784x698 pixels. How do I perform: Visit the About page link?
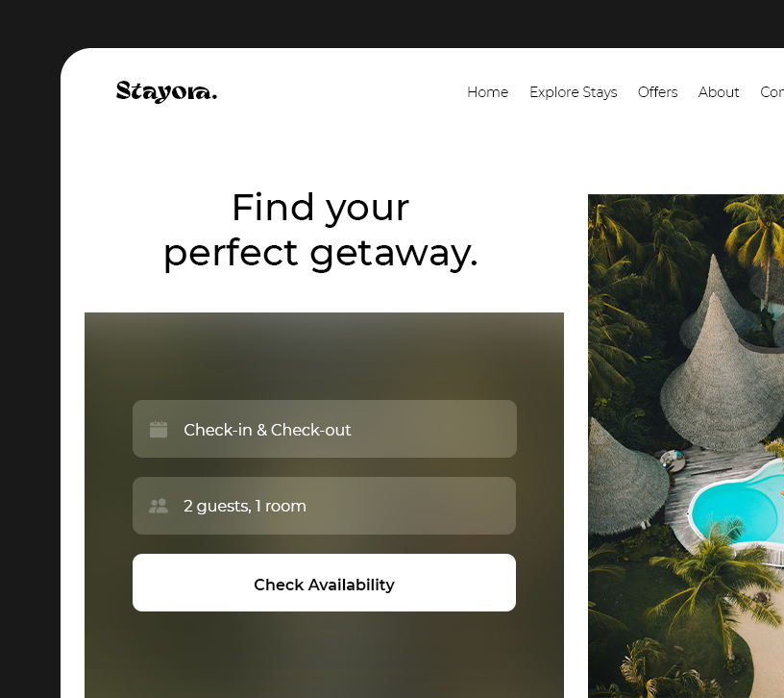(719, 92)
